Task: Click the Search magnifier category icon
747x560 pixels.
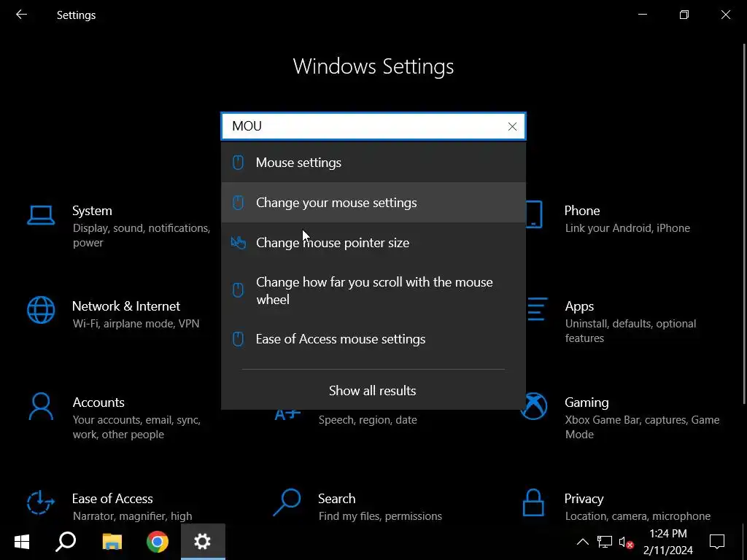Action: pyautogui.click(x=287, y=502)
